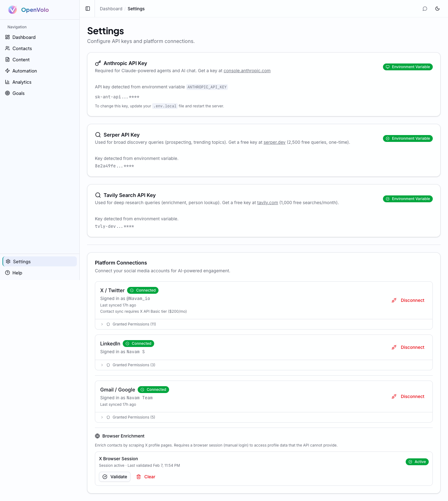Toggle the sidebar panel icon

click(88, 9)
